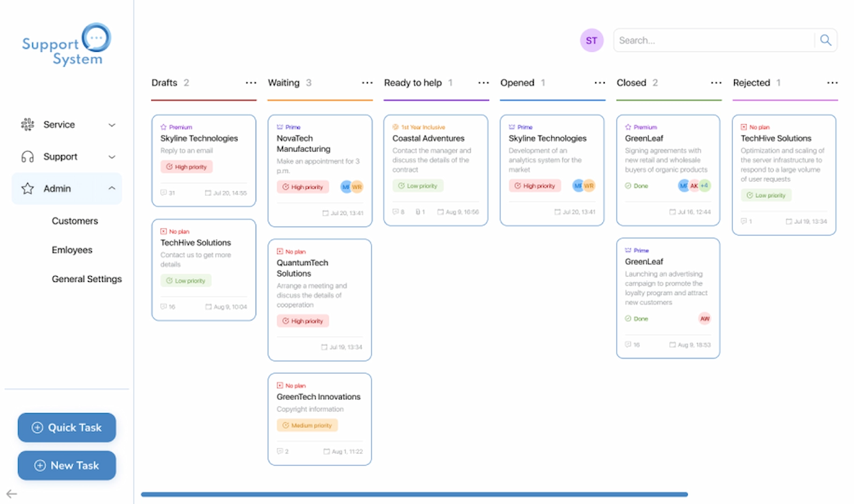Click in the Search input field

pos(714,40)
